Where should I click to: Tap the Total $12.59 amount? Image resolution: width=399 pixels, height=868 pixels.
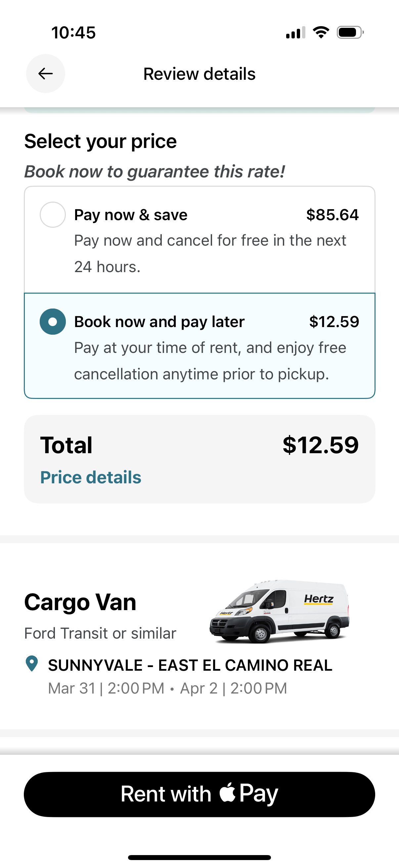point(320,445)
